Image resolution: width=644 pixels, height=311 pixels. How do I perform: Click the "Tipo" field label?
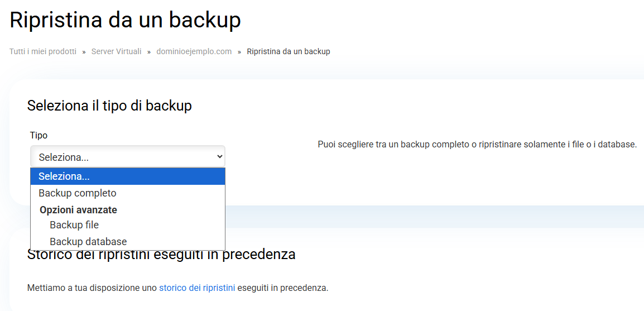(x=39, y=135)
